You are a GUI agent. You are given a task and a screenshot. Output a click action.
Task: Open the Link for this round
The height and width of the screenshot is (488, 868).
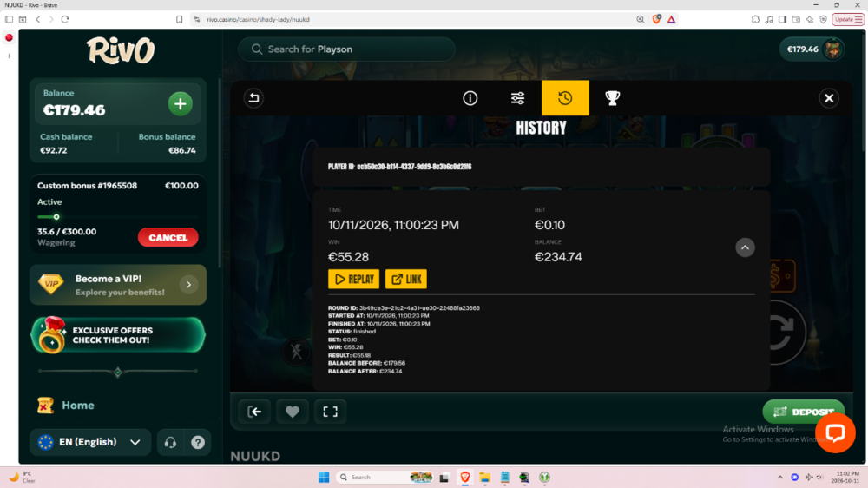406,280
